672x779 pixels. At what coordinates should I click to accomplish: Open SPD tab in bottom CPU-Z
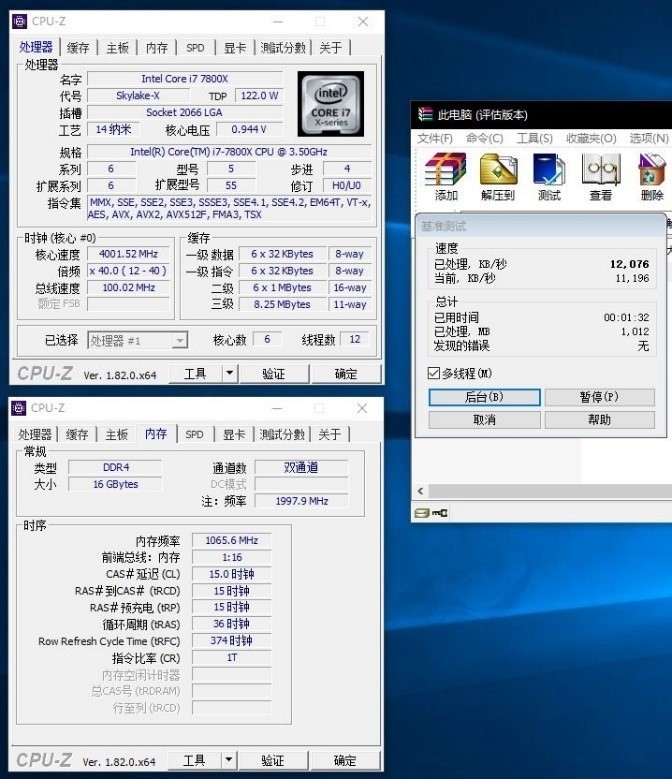pos(194,434)
